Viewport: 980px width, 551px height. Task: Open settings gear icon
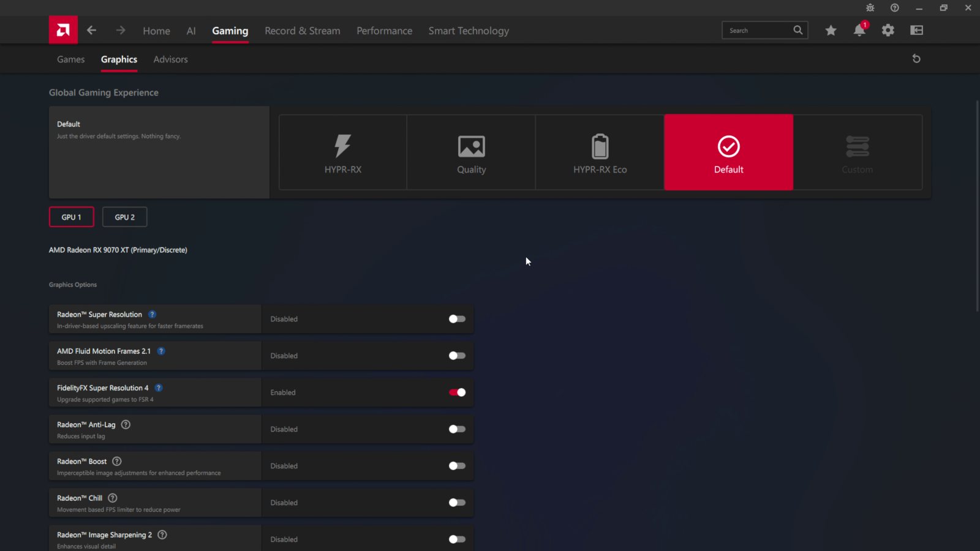(888, 31)
